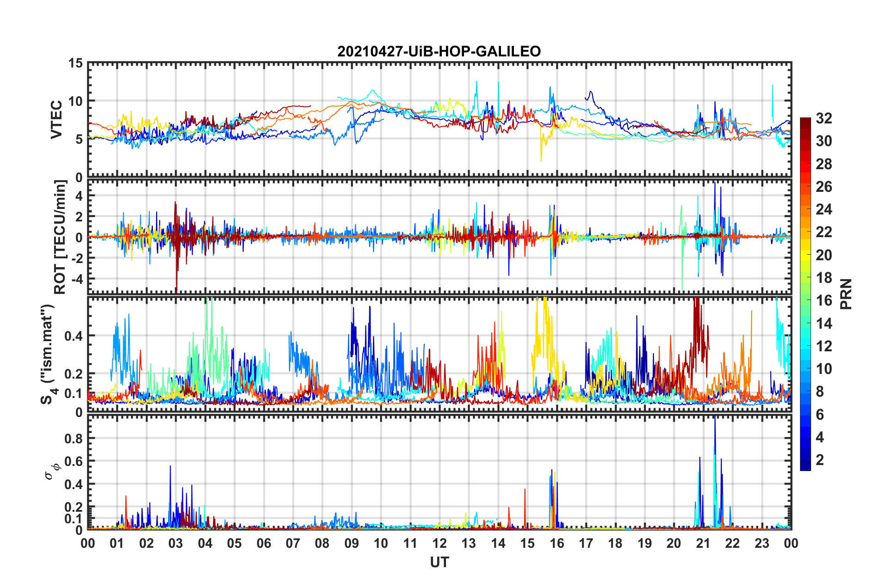Click the x-axis tick label 23
879x588 pixels.
[762, 543]
